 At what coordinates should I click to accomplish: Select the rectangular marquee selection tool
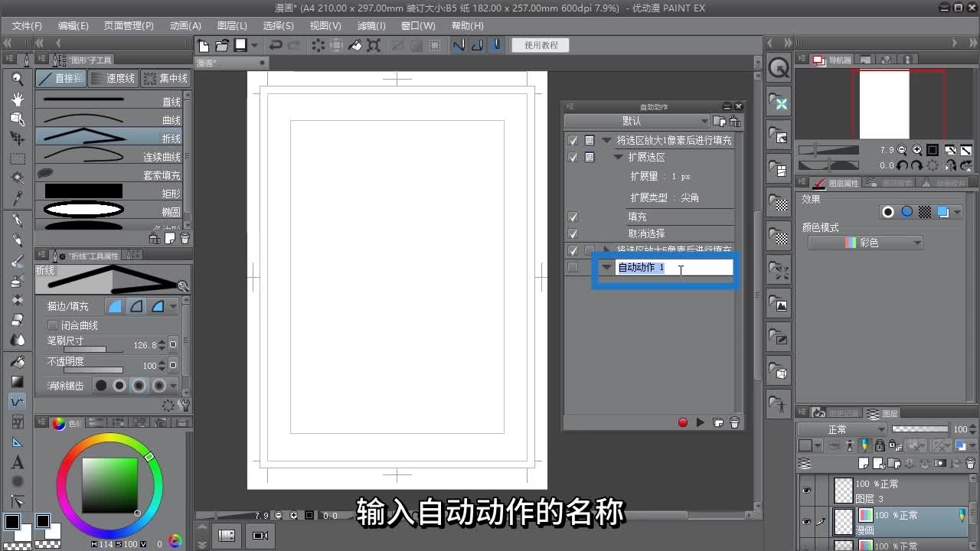(18, 158)
